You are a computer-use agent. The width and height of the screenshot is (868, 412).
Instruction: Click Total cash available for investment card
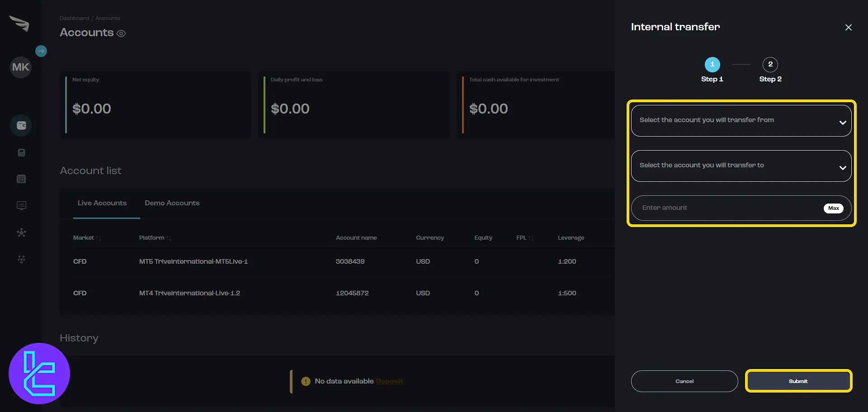[x=536, y=105]
